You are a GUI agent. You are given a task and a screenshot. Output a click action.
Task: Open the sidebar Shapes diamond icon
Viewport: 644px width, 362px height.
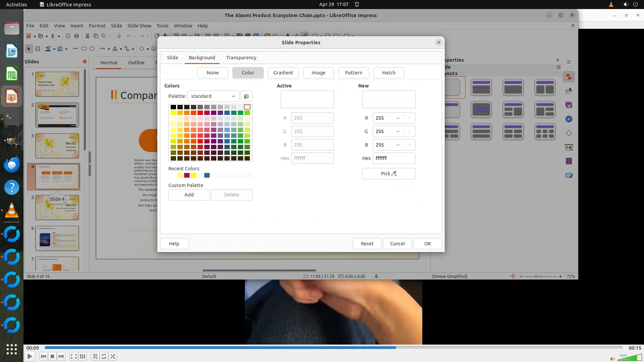point(569,133)
